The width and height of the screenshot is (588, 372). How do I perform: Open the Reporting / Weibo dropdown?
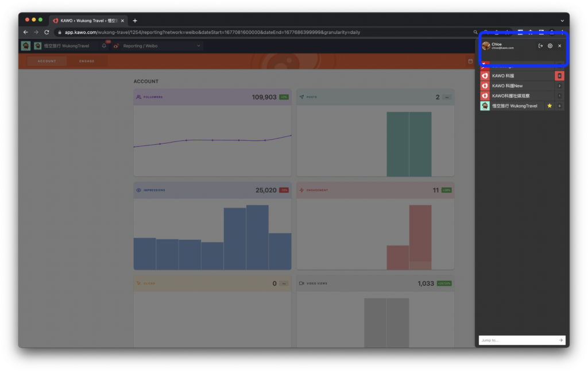161,46
